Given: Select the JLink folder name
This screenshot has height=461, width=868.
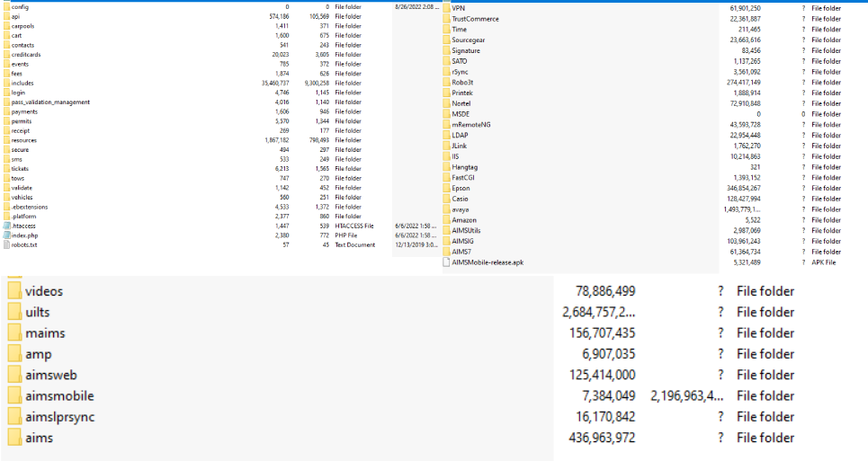Looking at the screenshot, I should click(459, 146).
